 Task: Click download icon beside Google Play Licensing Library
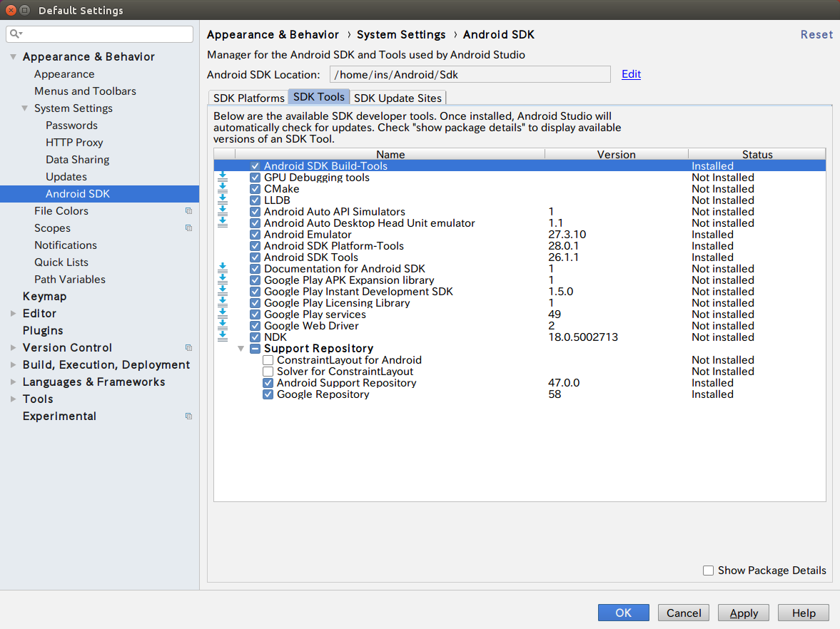coord(223,303)
